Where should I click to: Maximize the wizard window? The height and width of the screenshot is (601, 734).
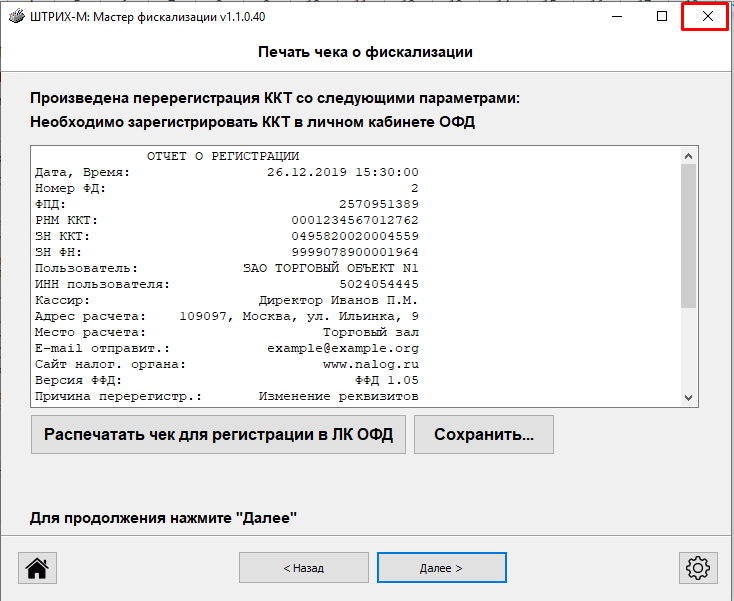pyautogui.click(x=662, y=17)
